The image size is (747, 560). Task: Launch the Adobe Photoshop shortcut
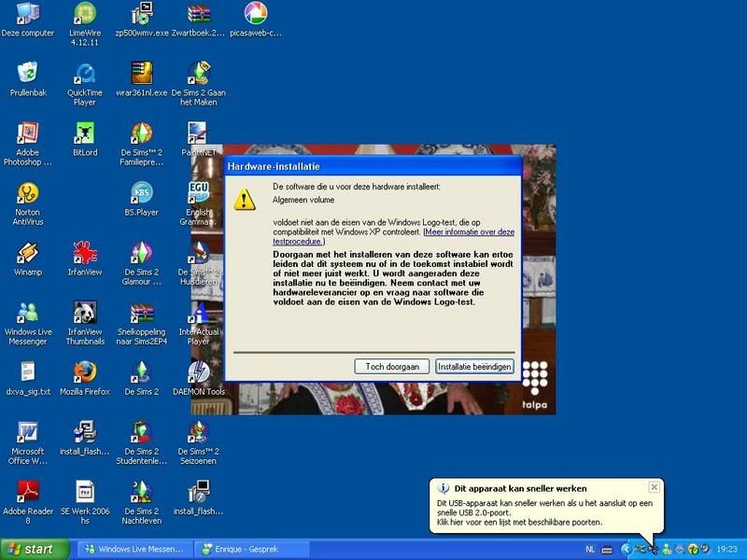tap(28, 144)
